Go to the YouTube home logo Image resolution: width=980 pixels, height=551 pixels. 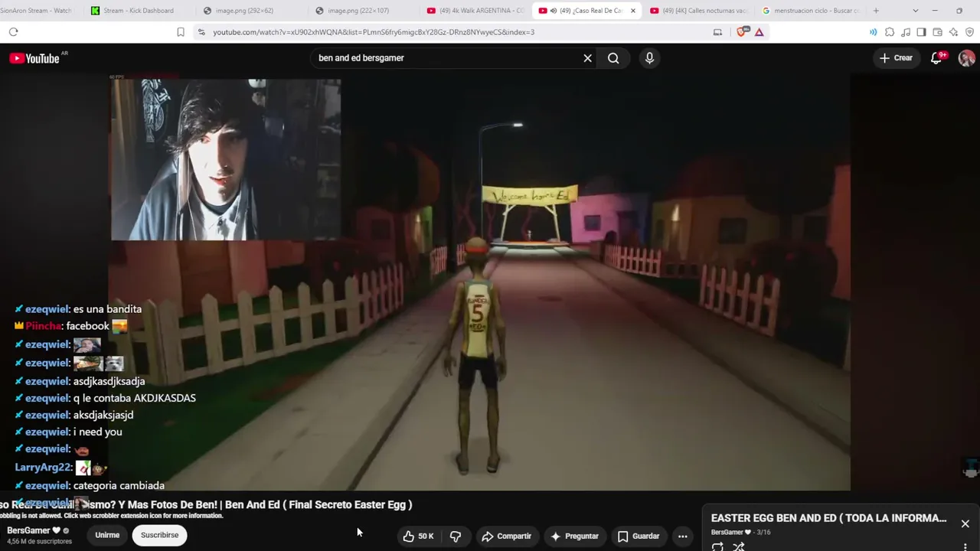[34, 58]
